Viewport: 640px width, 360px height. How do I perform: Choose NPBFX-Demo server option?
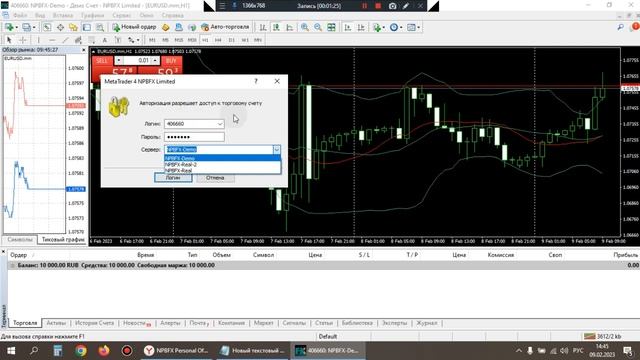coord(222,158)
